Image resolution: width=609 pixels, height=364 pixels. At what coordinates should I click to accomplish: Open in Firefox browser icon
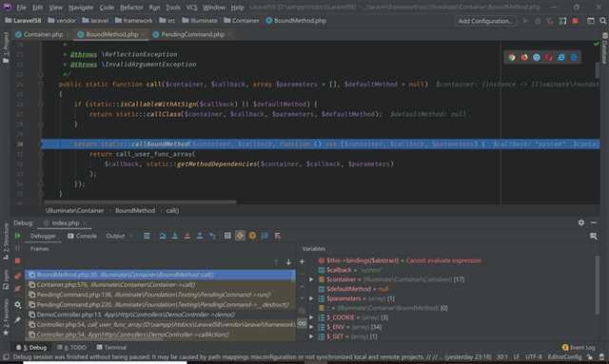[x=524, y=57]
